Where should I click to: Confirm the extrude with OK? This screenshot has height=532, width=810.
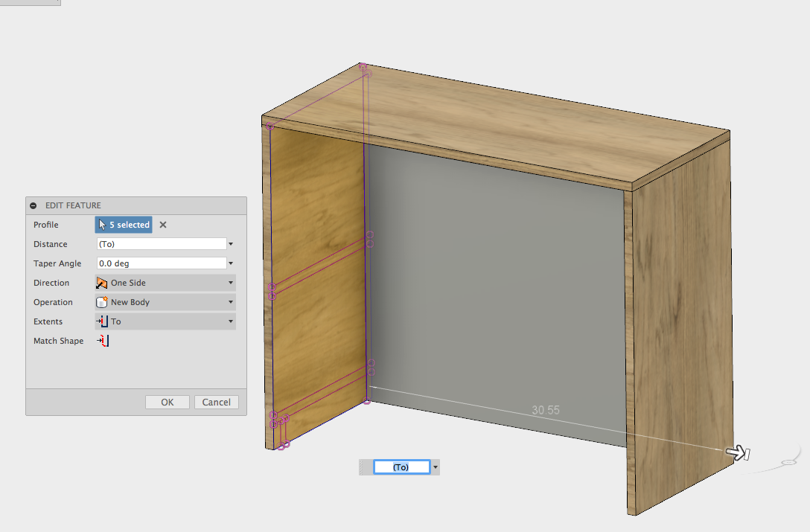[167, 401]
